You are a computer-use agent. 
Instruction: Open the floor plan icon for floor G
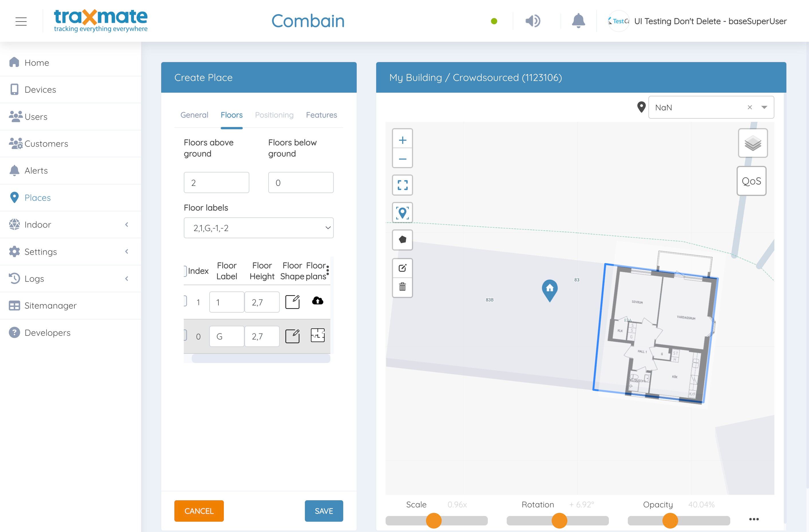pyautogui.click(x=317, y=335)
